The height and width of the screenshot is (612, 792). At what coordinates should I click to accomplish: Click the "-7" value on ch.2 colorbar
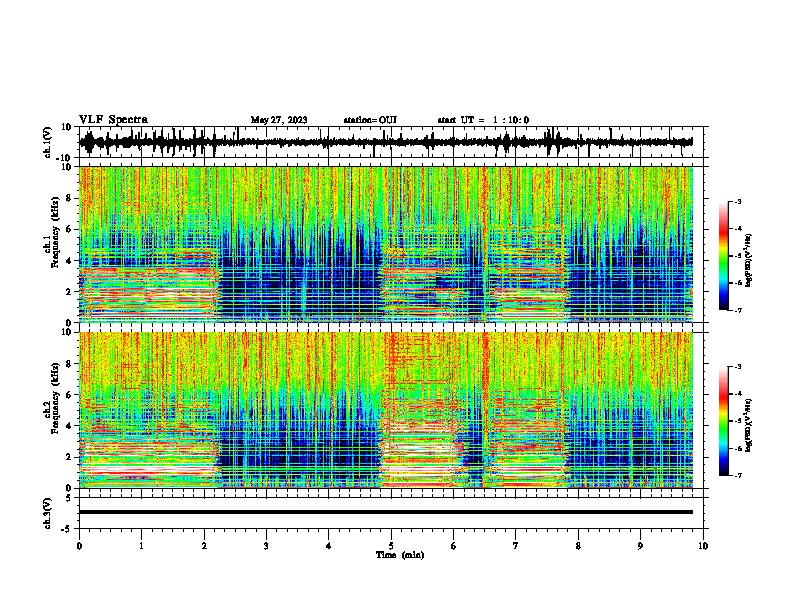coord(738,476)
